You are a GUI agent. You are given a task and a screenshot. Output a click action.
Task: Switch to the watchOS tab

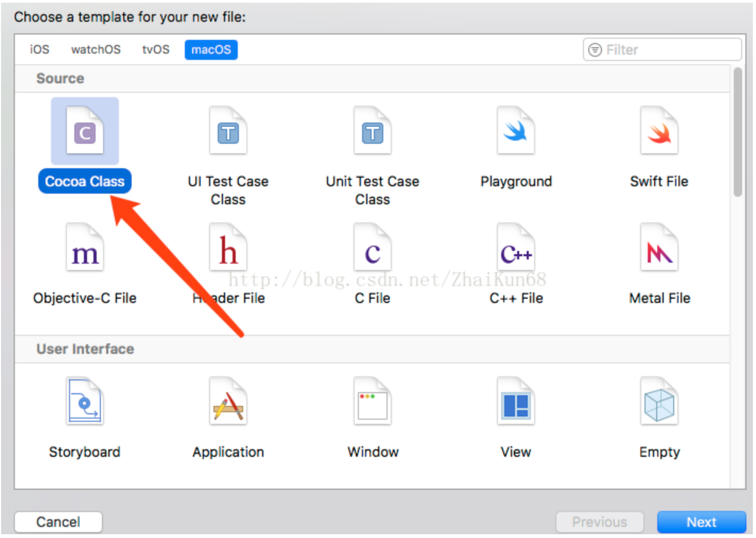tap(96, 50)
